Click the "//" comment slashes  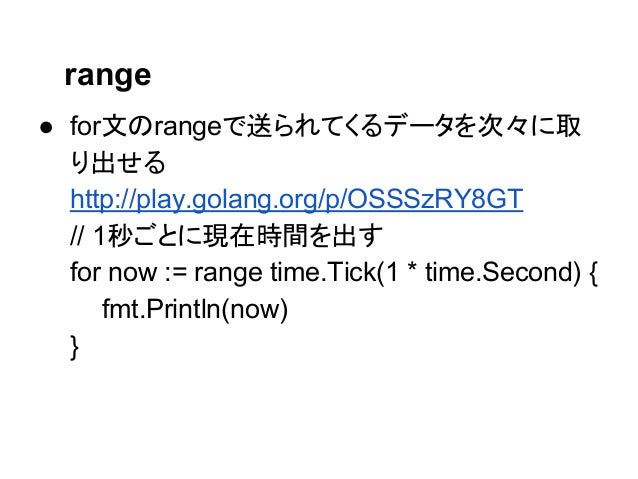pos(76,236)
